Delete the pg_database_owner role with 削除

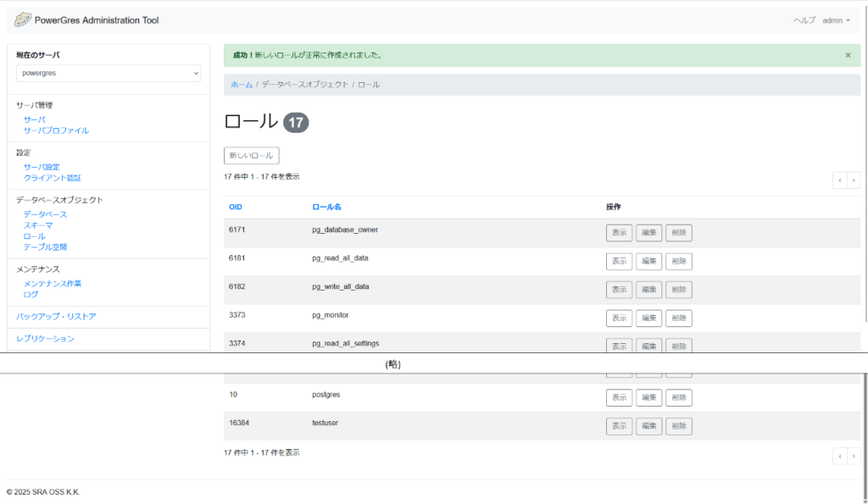click(x=679, y=233)
